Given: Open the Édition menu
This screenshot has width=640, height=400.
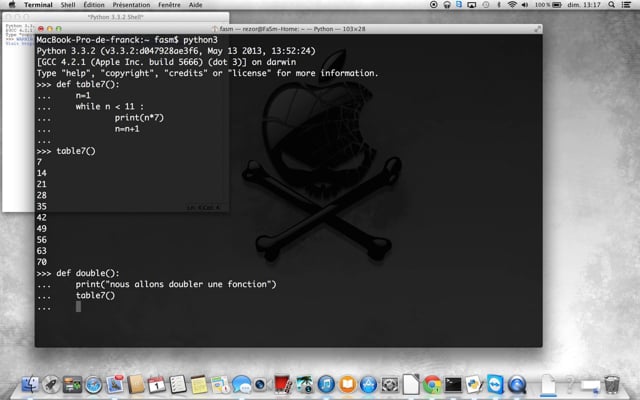Looking at the screenshot, I should (x=94, y=5).
